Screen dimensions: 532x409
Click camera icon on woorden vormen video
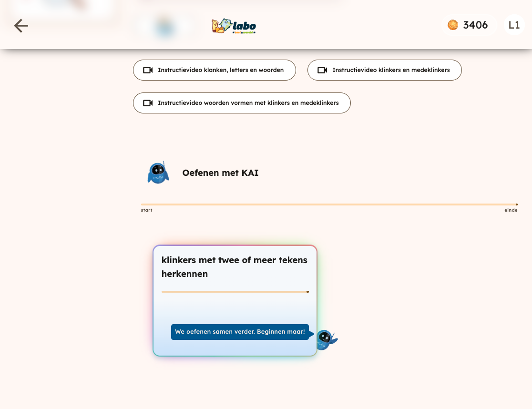[x=148, y=103]
